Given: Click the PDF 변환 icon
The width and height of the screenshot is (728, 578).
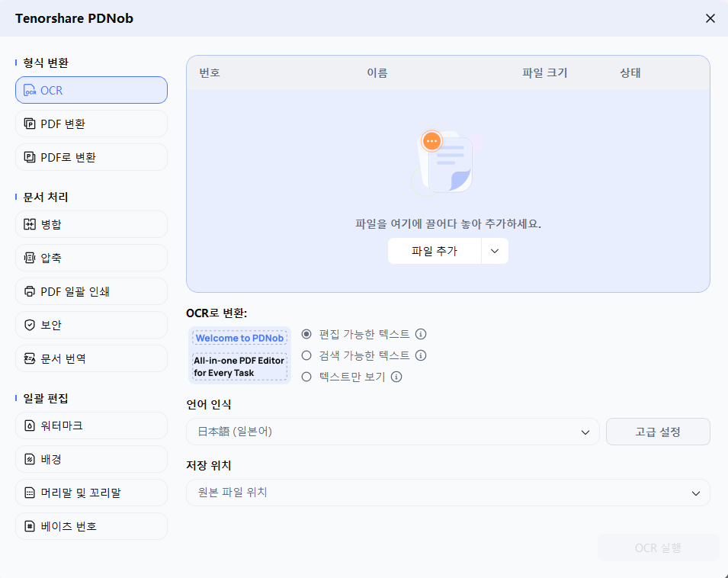Looking at the screenshot, I should pos(30,124).
